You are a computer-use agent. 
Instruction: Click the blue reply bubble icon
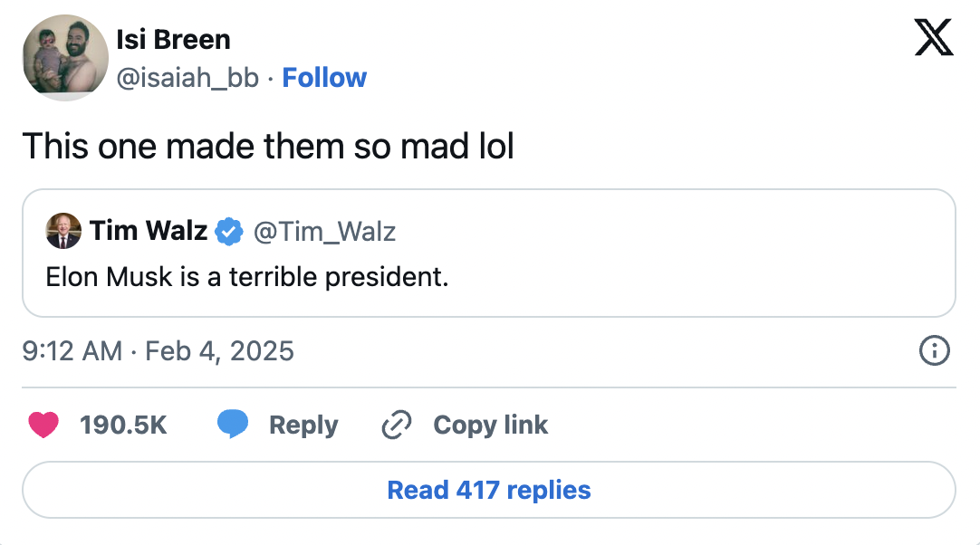pos(233,425)
